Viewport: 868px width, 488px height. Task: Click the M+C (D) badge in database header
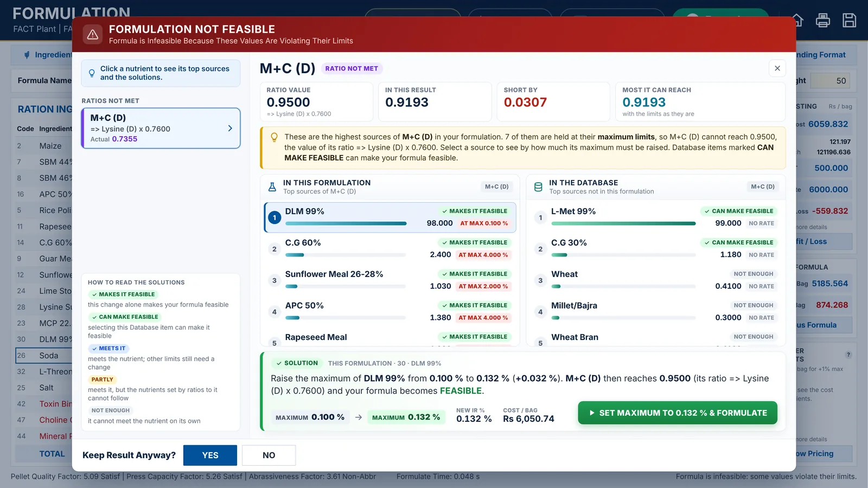[762, 187]
